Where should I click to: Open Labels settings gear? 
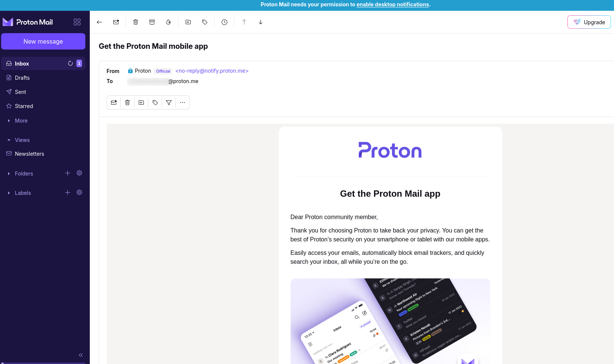79,193
